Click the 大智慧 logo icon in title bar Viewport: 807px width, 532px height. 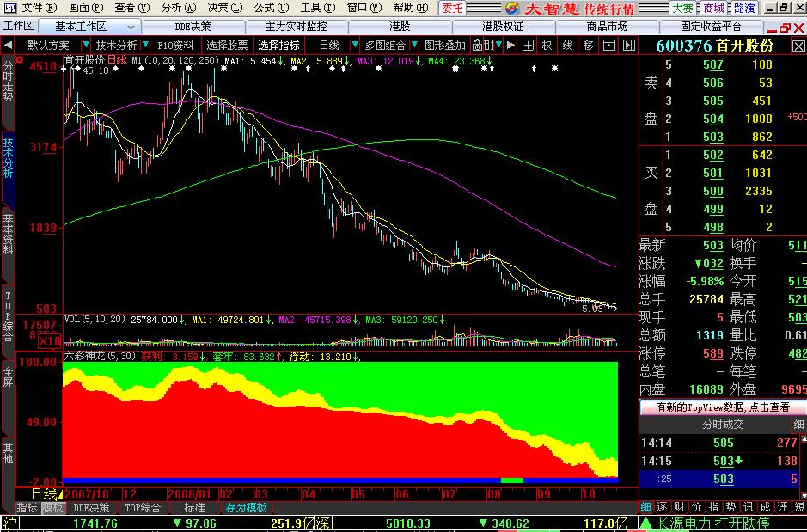coord(512,8)
